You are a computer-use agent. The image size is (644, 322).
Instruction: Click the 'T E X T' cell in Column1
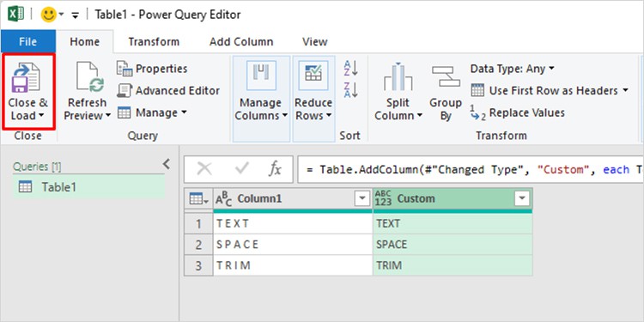point(293,224)
